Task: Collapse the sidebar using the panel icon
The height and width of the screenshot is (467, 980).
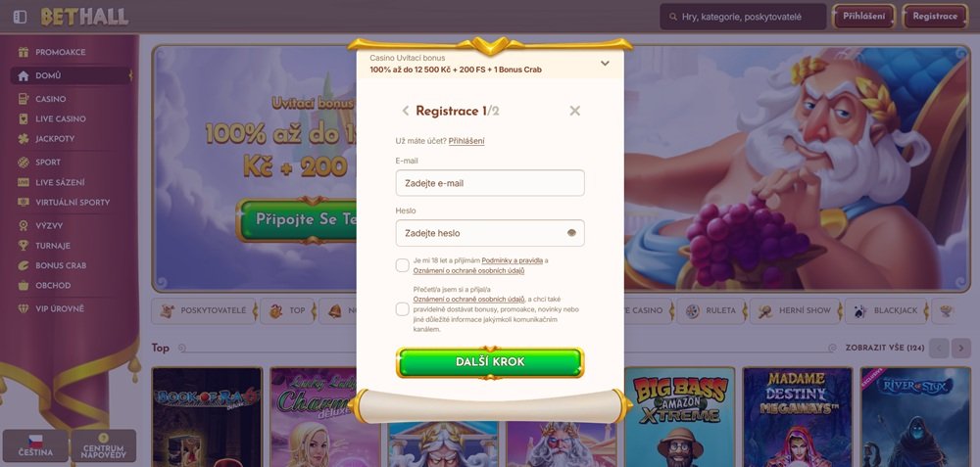Action: point(20,17)
